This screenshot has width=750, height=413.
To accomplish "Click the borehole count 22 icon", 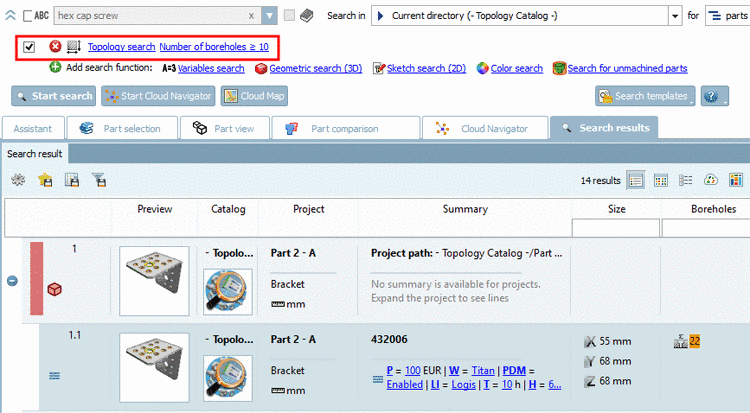I will point(687,341).
